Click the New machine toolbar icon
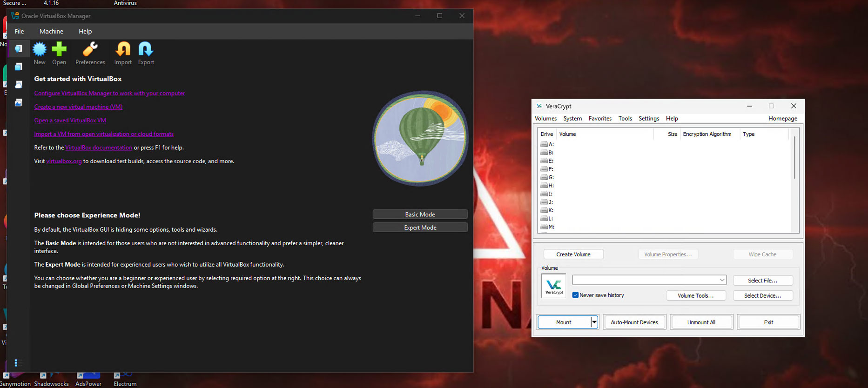Screen dimensions: 868x388 (40, 49)
